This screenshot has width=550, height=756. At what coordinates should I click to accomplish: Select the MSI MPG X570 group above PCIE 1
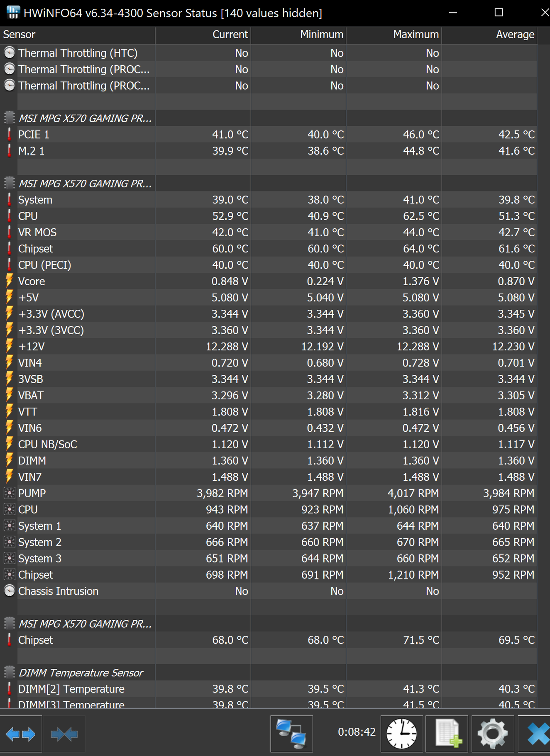pos(85,118)
